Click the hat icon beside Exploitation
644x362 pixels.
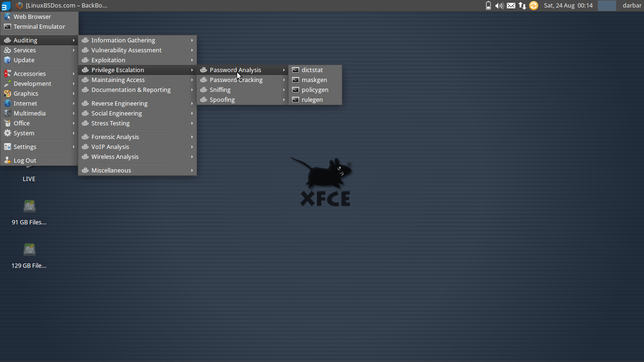(85, 60)
